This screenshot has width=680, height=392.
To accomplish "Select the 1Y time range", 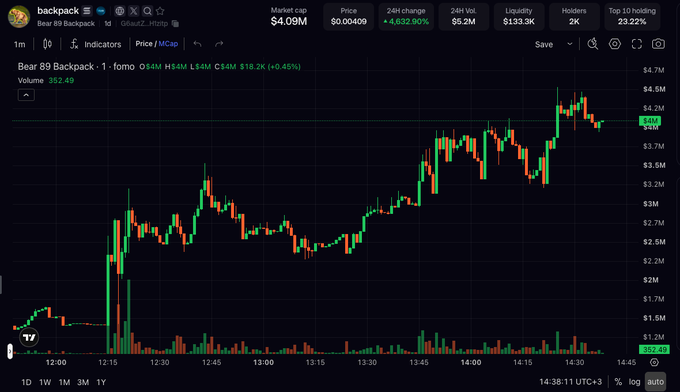I will pos(101,382).
